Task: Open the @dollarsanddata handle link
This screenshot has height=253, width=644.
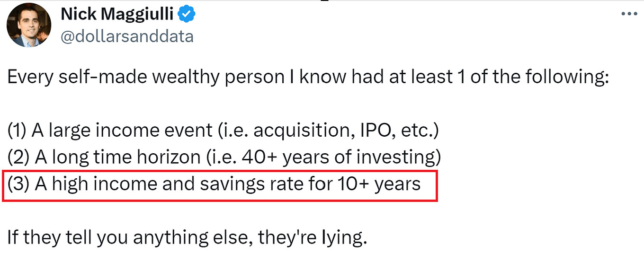Action: (127, 36)
